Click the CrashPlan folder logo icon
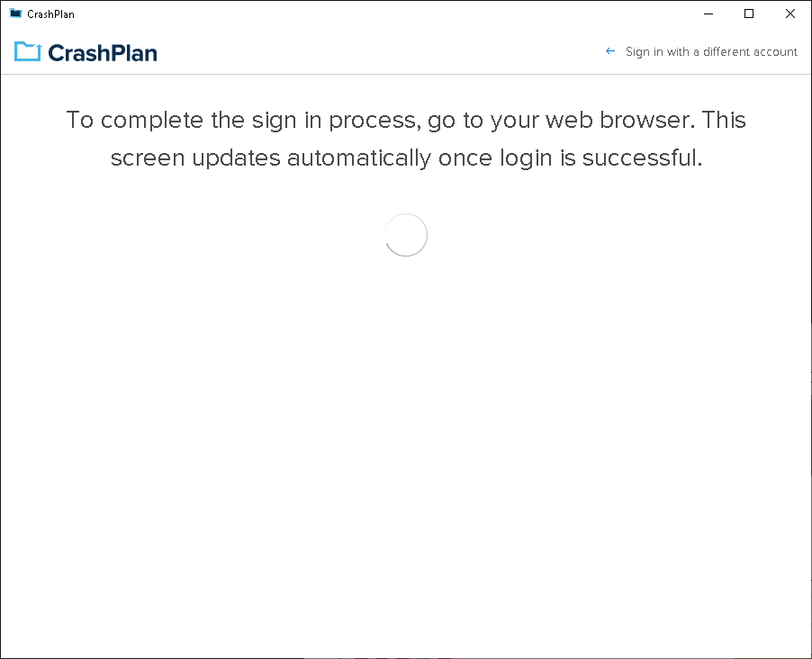Screen dimensions: 812x659 click(27, 51)
